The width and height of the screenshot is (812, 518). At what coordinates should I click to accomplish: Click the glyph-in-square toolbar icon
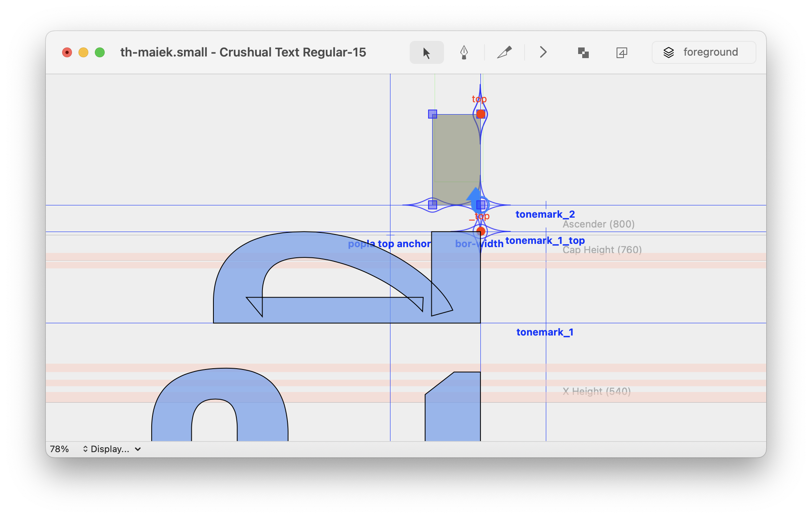(621, 52)
